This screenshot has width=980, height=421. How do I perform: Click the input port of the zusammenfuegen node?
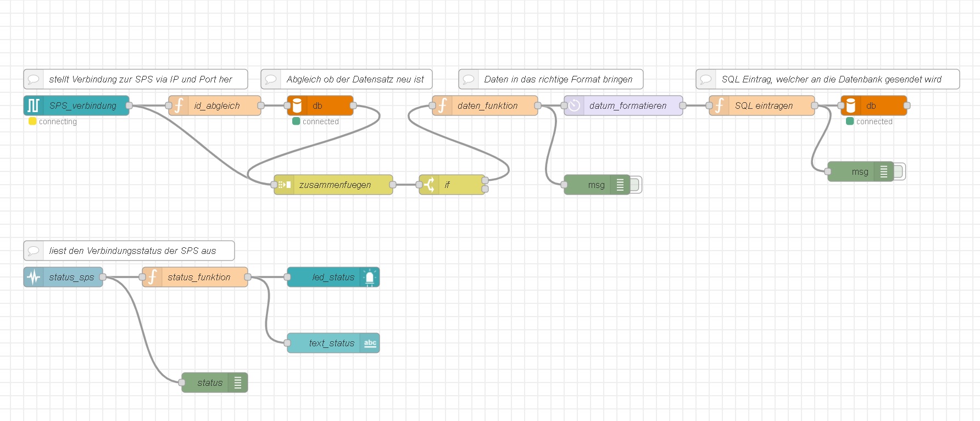274,185
